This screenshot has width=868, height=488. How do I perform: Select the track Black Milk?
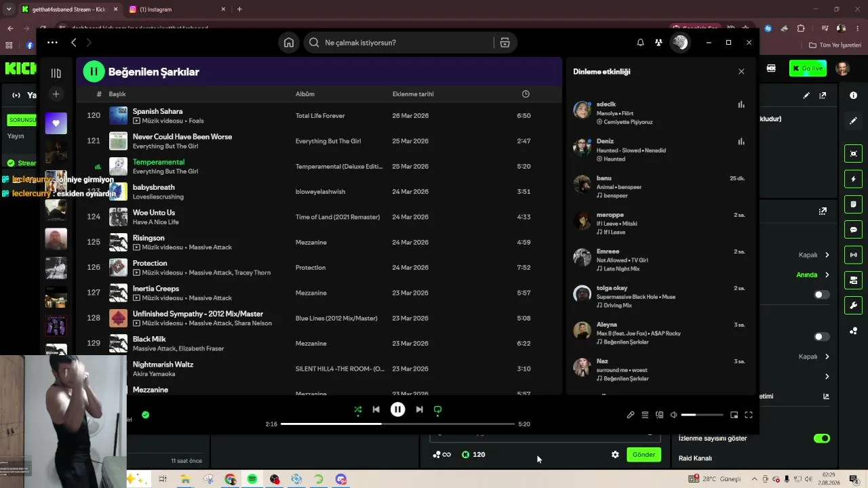click(x=149, y=339)
